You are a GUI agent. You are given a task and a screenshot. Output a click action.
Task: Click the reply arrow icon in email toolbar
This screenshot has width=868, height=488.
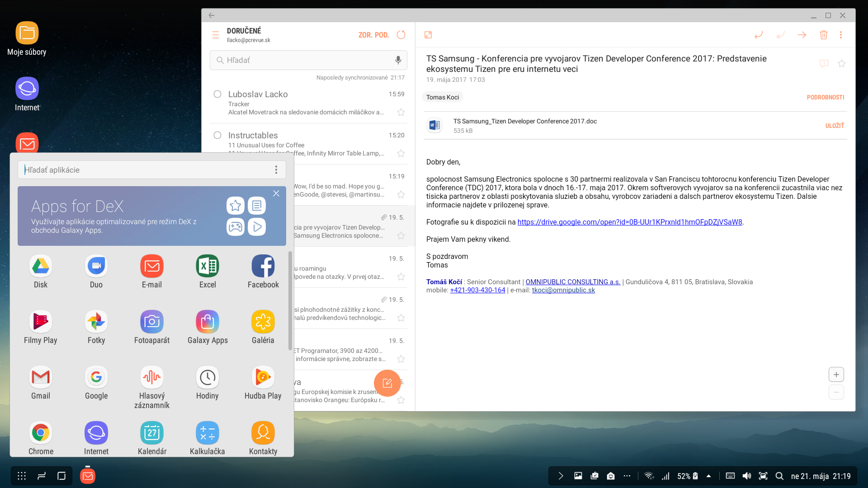tap(759, 35)
